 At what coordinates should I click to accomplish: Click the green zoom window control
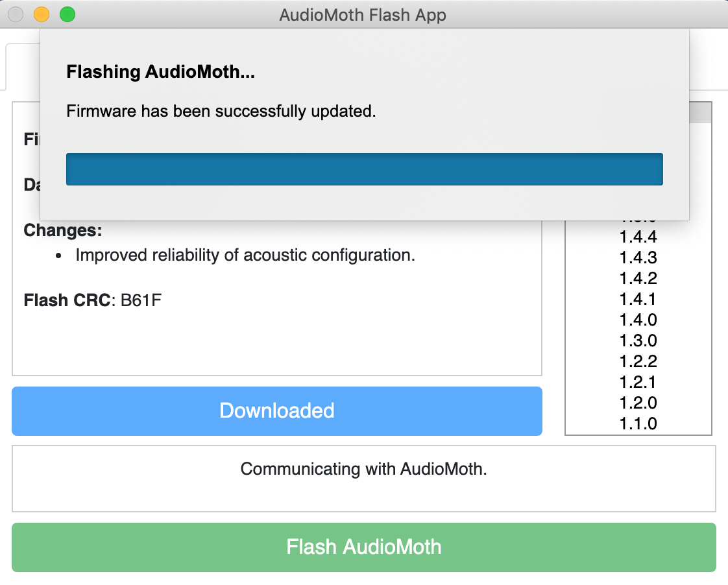[67, 14]
